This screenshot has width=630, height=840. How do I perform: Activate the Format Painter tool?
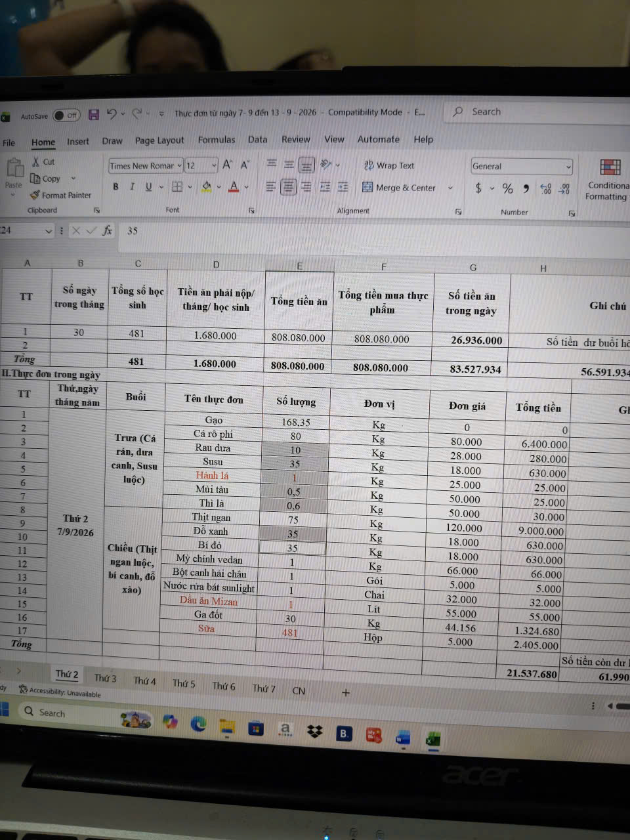pyautogui.click(x=60, y=195)
